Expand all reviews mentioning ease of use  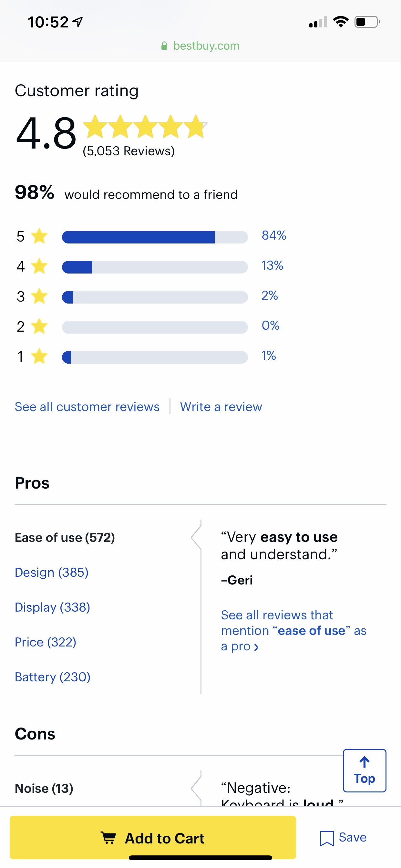point(293,630)
